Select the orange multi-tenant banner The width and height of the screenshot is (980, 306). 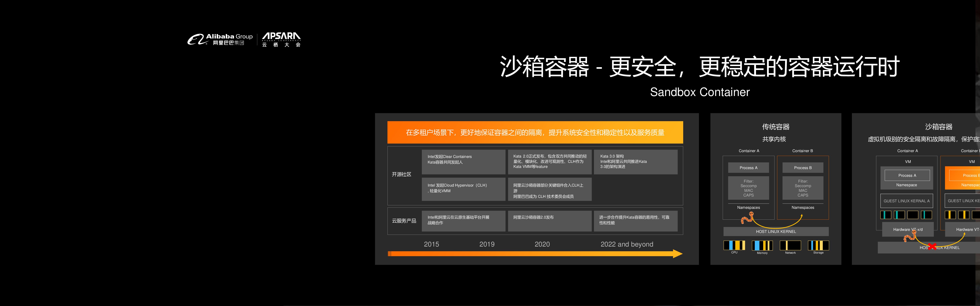click(x=535, y=132)
